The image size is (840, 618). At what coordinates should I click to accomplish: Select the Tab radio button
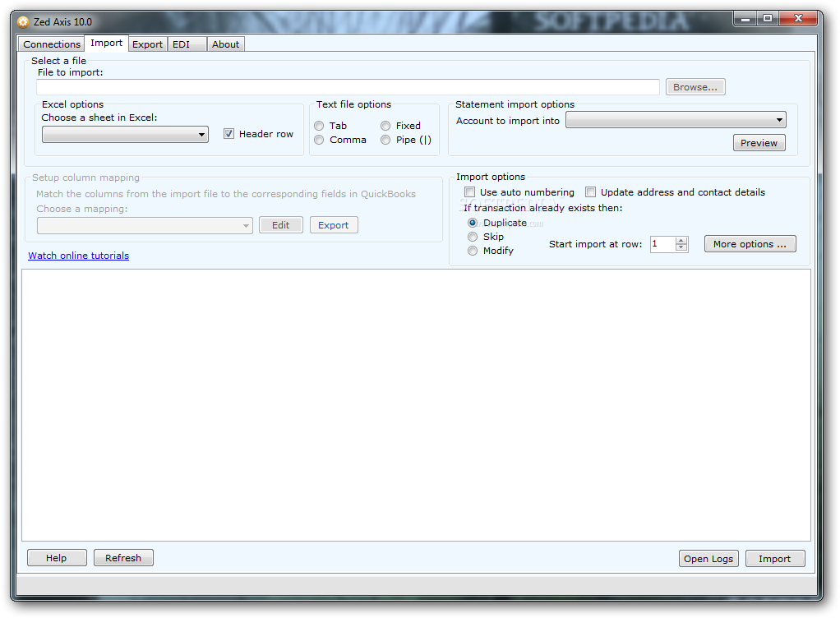coord(319,126)
